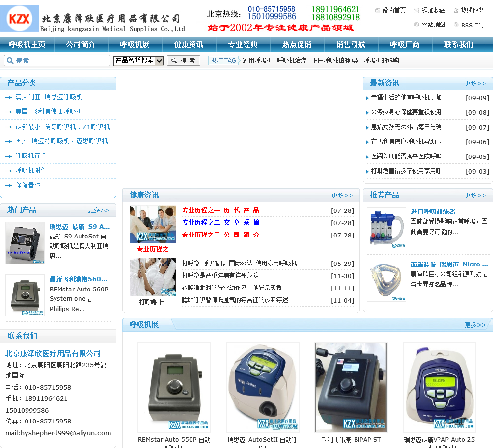Open the 面罩硅胶 瑞思迈 Micro product thumbnail
Viewport: 493px width, 448px height.
(x=386, y=281)
